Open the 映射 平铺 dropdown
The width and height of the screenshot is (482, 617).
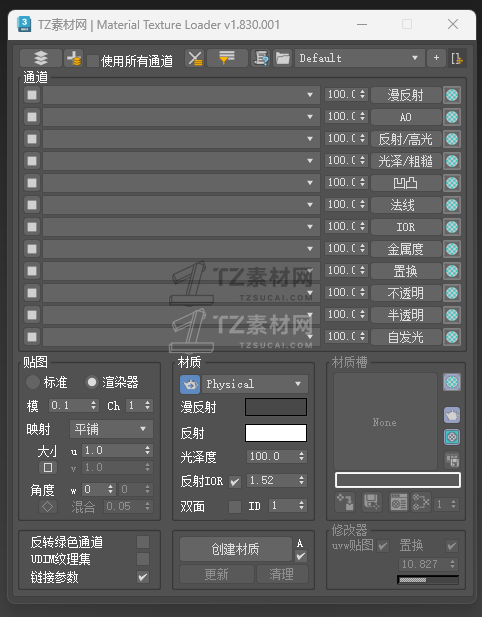(x=111, y=429)
